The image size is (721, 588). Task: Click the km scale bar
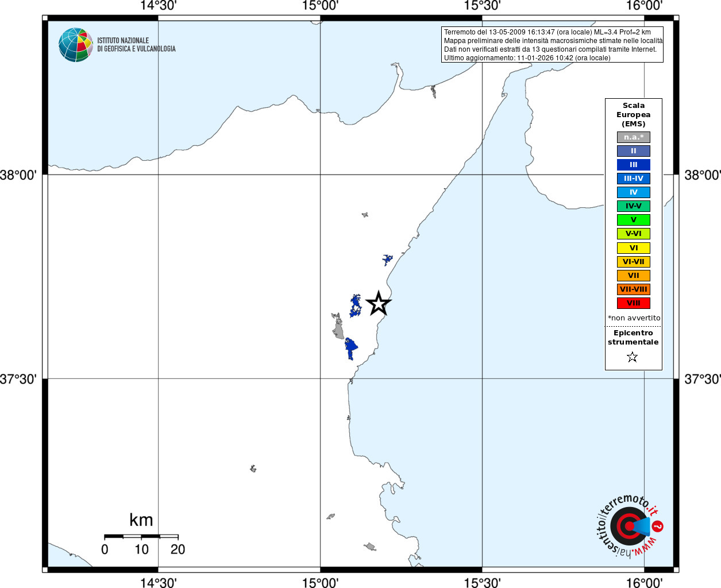[x=141, y=536]
